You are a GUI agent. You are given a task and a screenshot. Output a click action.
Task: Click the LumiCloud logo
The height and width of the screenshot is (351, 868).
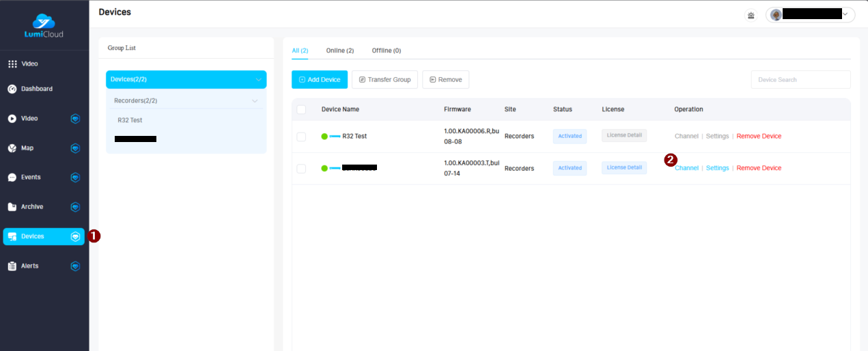44,25
